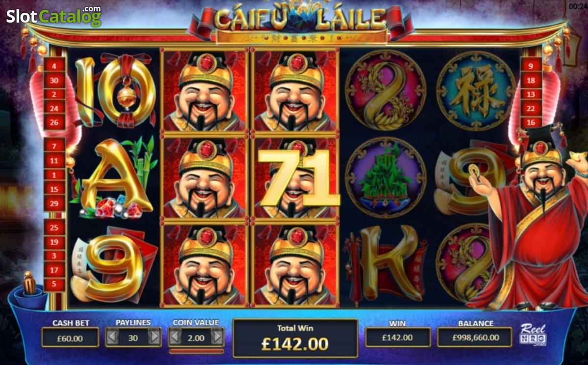Raise coin value using right arrow
This screenshot has height=365, width=588.
(x=217, y=337)
